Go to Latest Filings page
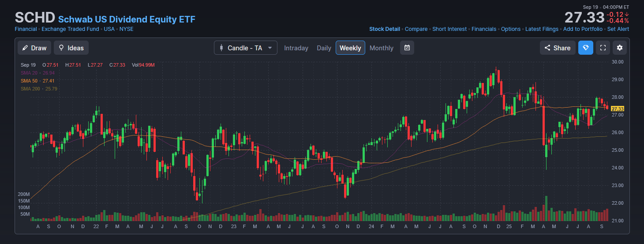 pyautogui.click(x=541, y=29)
